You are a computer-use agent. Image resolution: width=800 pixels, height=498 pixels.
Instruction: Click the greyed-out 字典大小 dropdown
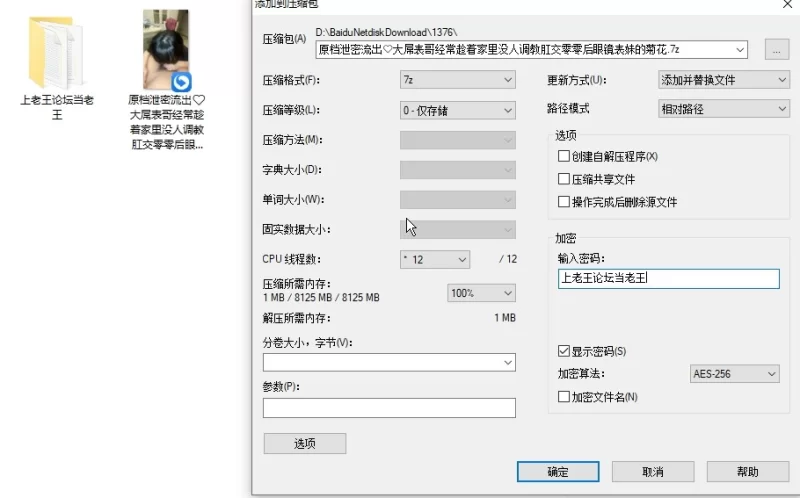(x=458, y=170)
